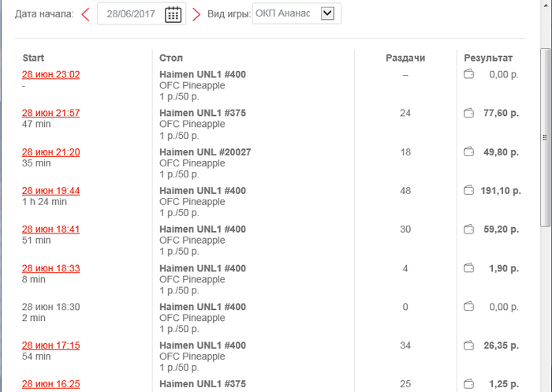Open session link 28 июн 16:25
Screen dimensions: 552x392
point(50,384)
